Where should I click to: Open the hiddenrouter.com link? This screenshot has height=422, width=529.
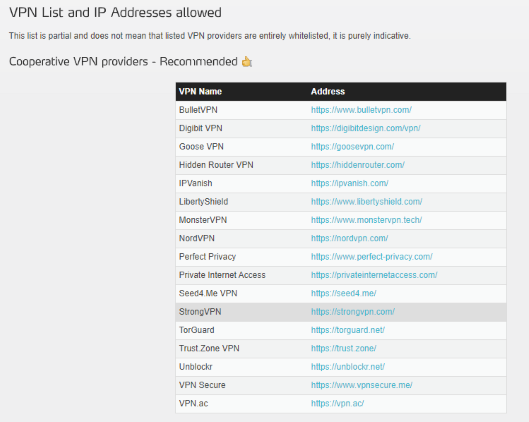358,165
